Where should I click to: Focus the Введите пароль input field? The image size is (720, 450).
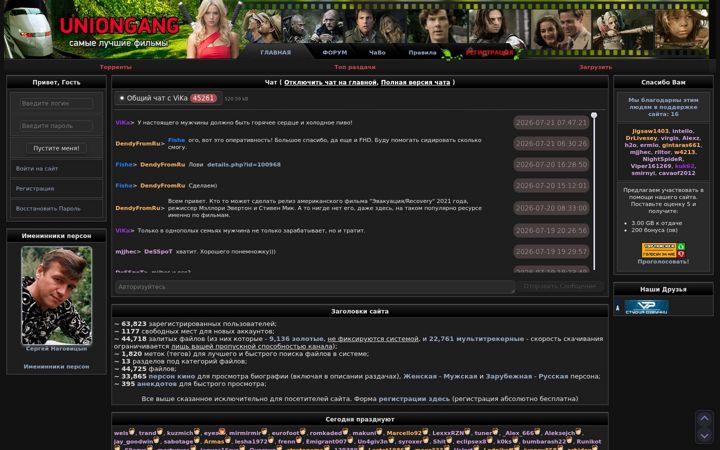pyautogui.click(x=56, y=125)
